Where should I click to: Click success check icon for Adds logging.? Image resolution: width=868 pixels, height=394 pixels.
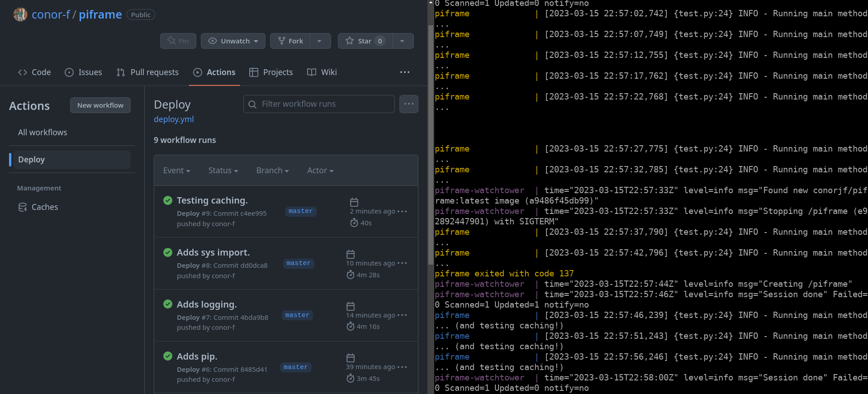pos(168,304)
